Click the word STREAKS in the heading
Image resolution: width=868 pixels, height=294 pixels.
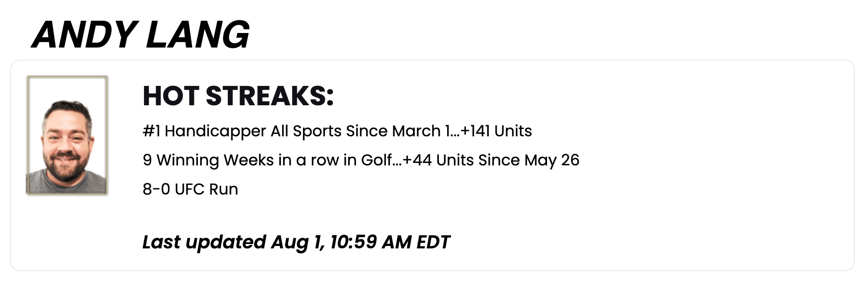point(270,96)
